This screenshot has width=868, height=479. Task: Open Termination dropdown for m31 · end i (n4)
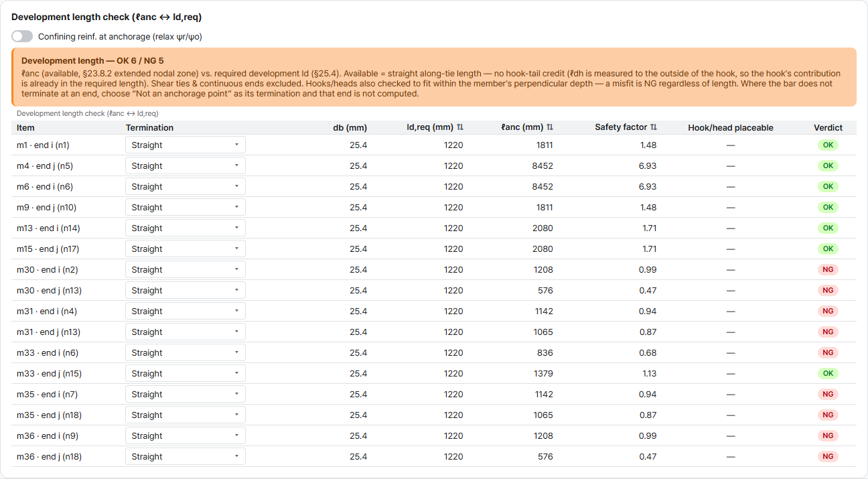point(186,311)
